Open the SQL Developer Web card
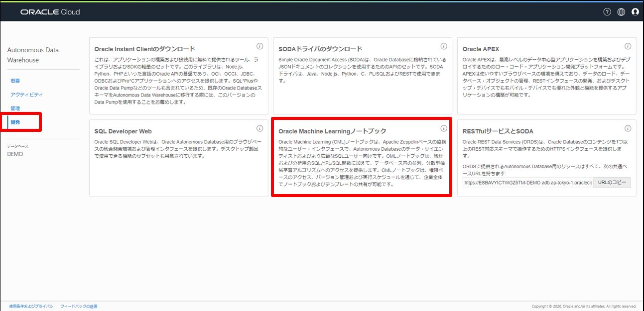Viewport: 644px width, 311px height. [x=123, y=131]
